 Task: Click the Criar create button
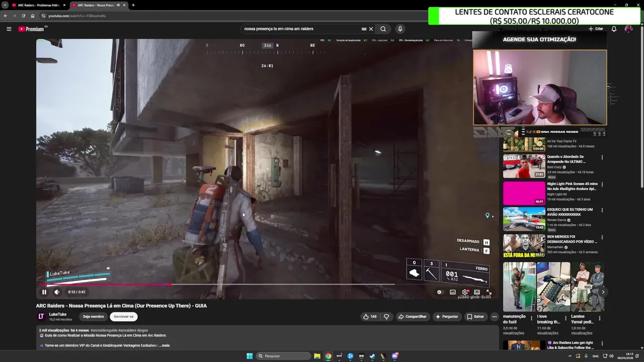596,29
